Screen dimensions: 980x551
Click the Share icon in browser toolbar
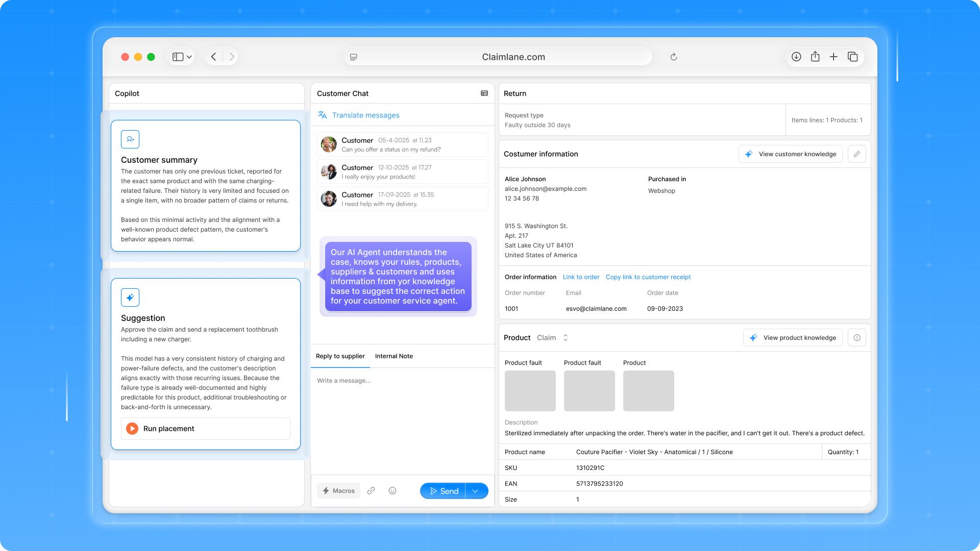[815, 57]
